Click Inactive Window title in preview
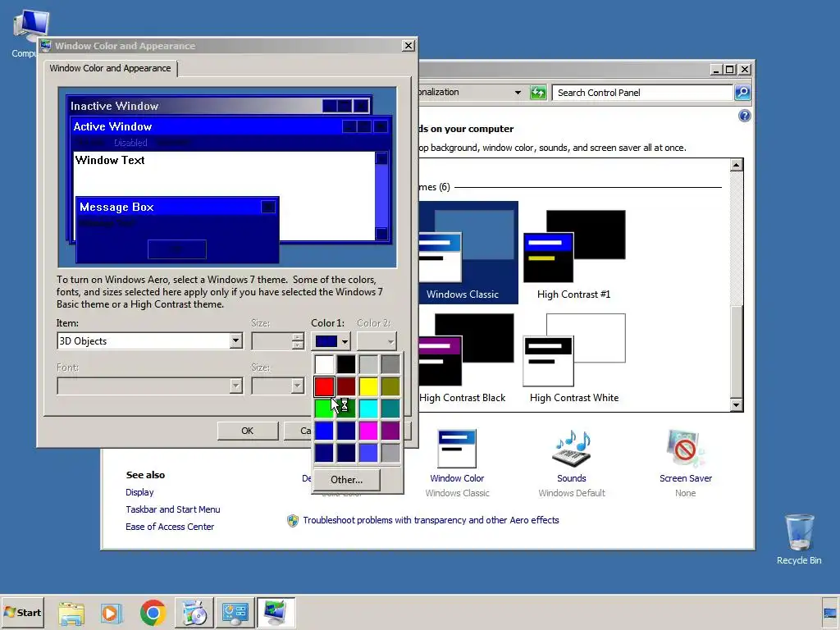The height and width of the screenshot is (630, 840). tap(115, 106)
